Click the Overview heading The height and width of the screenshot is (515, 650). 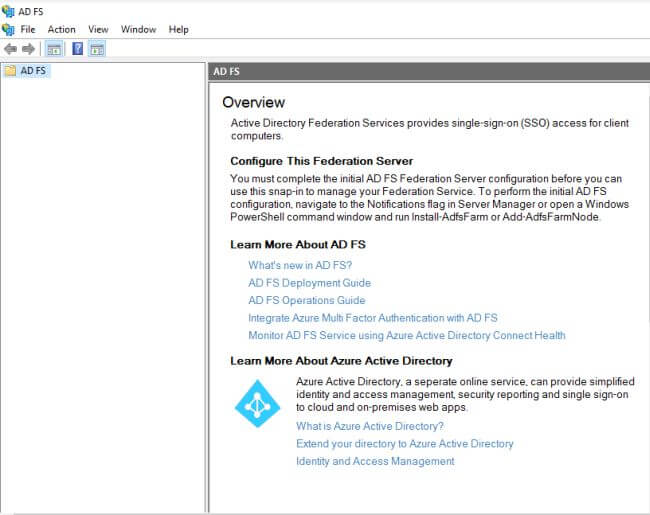click(x=253, y=102)
